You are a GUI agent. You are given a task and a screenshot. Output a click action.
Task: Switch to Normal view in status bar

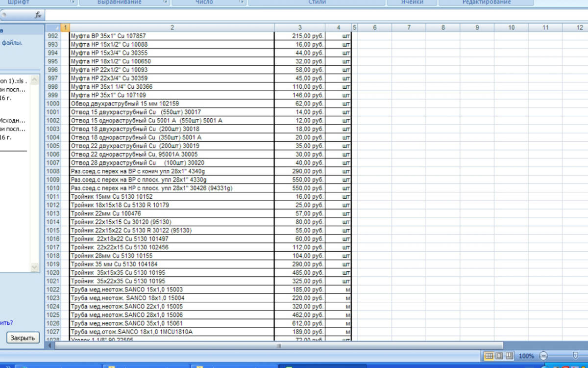pyautogui.click(x=489, y=356)
